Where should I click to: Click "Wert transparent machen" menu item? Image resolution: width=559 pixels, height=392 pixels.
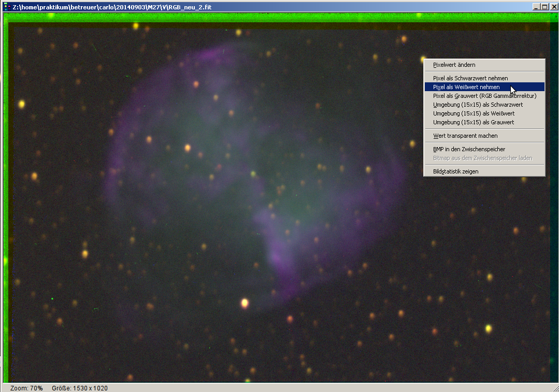(465, 136)
